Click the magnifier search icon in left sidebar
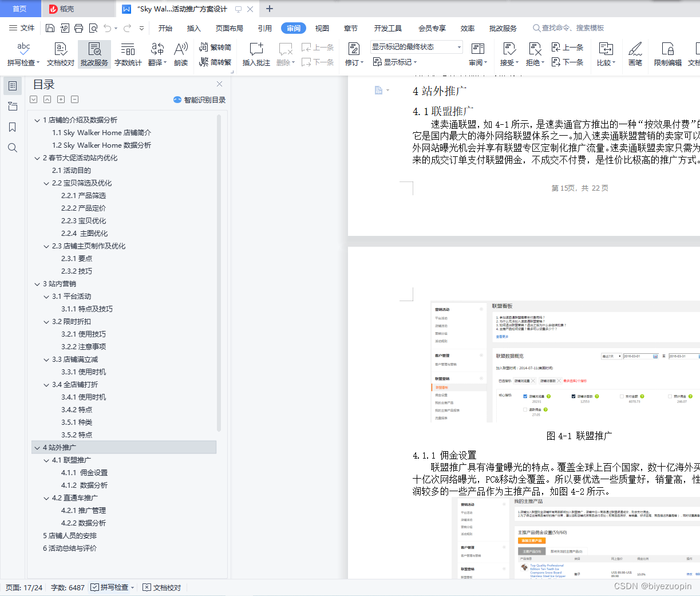This screenshot has height=596, width=700. (x=13, y=148)
